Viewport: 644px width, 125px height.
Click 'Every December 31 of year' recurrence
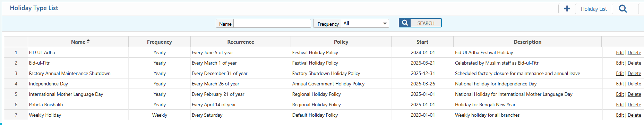(x=241, y=73)
